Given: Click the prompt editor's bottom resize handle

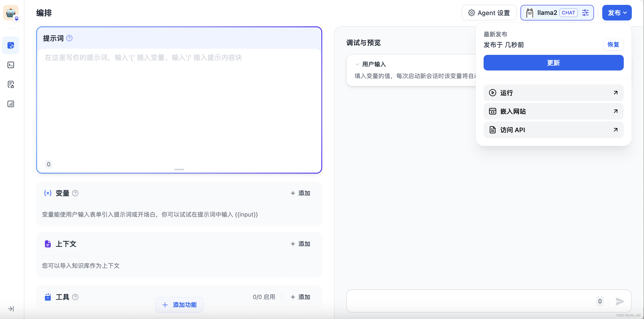Looking at the screenshot, I should tap(179, 169).
